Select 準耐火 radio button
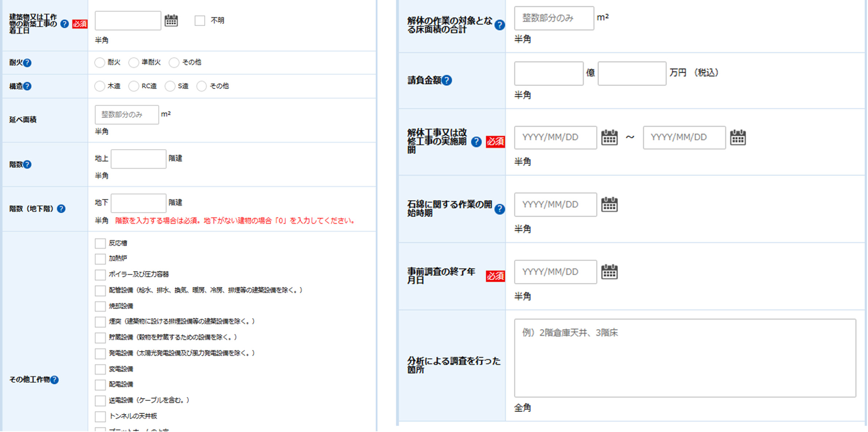The height and width of the screenshot is (432, 868). 133,63
